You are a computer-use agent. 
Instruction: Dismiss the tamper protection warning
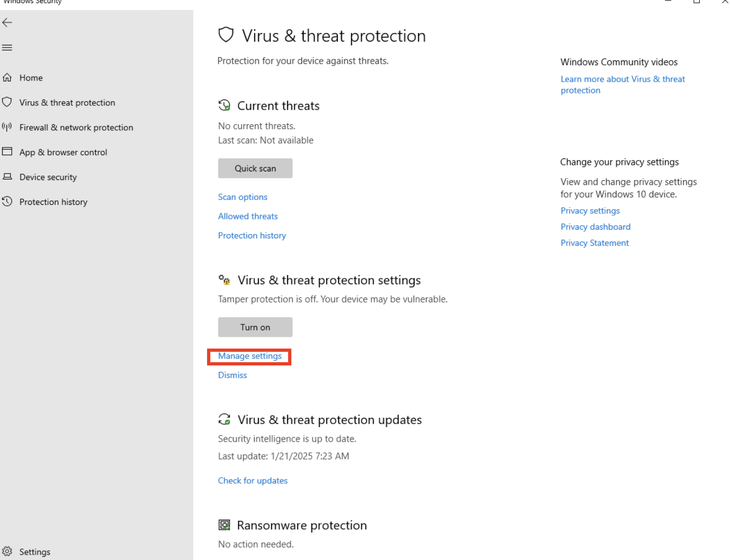[x=233, y=375]
